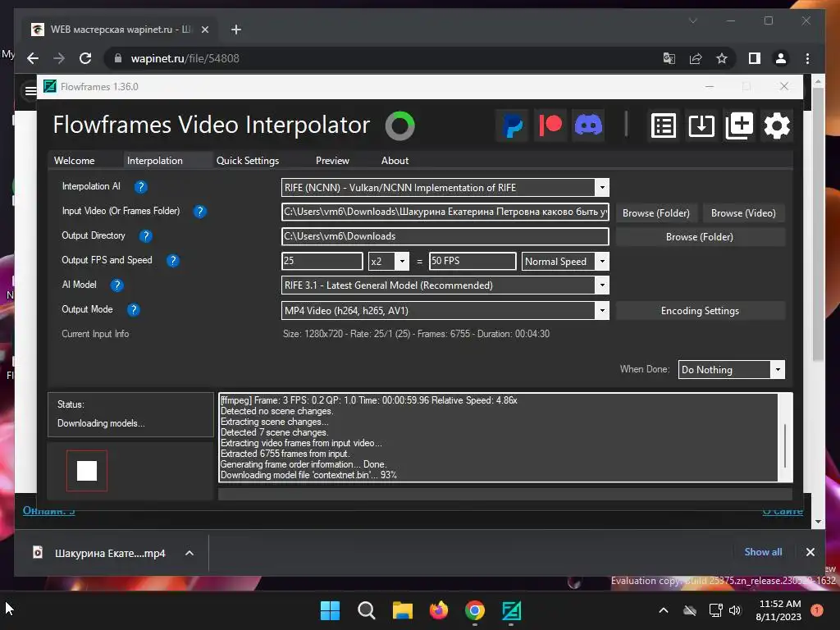Bookmark this page with the star icon

tap(722, 58)
